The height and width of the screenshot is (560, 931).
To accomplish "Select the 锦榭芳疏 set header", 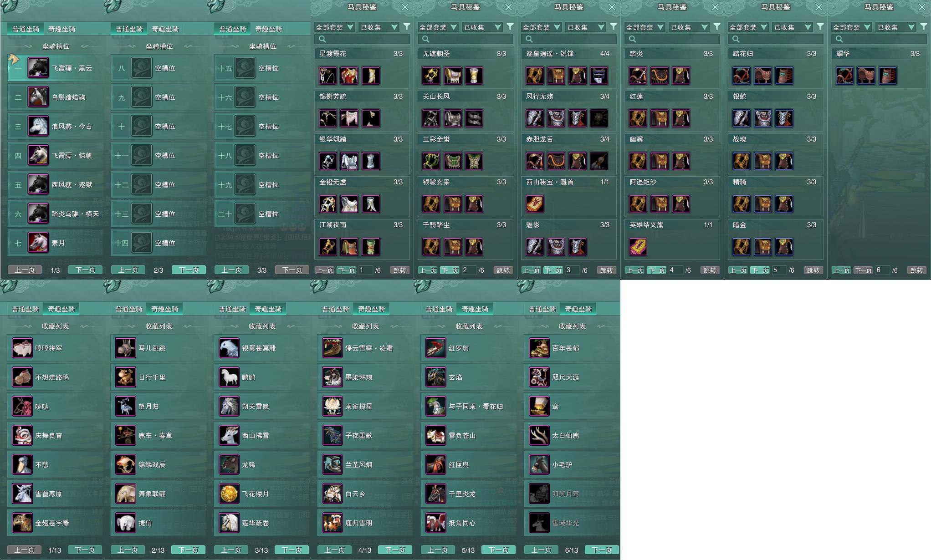I will tap(362, 97).
